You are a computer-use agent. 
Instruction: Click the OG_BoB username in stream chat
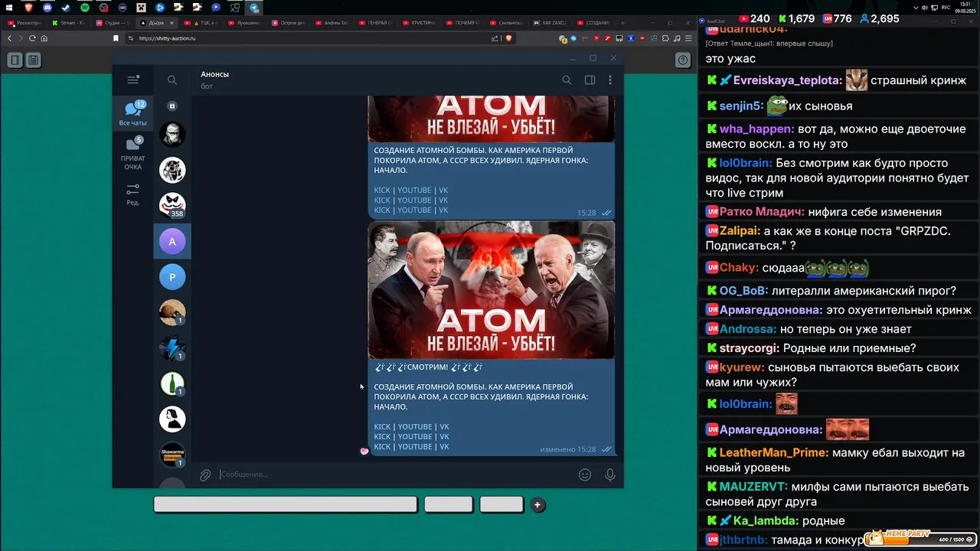(743, 291)
